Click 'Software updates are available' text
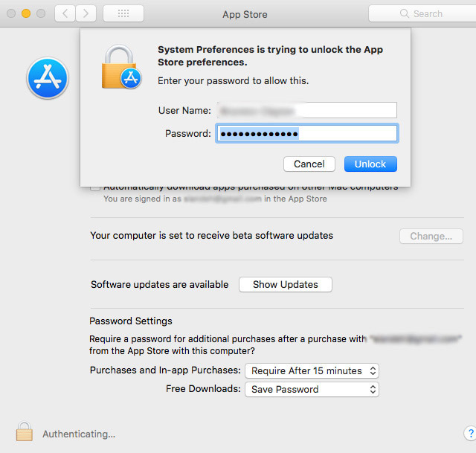 [x=160, y=284]
